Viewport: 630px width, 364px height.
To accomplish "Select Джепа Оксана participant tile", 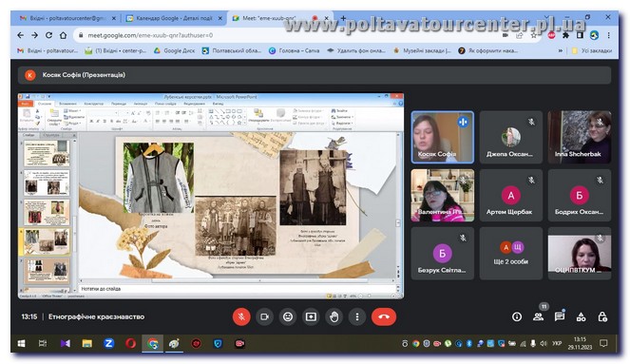I will 511,137.
